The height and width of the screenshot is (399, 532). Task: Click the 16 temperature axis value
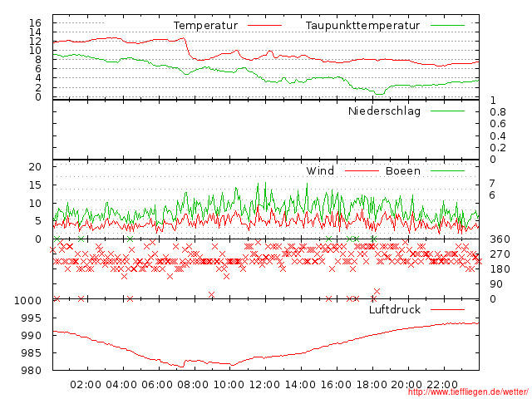(x=35, y=23)
